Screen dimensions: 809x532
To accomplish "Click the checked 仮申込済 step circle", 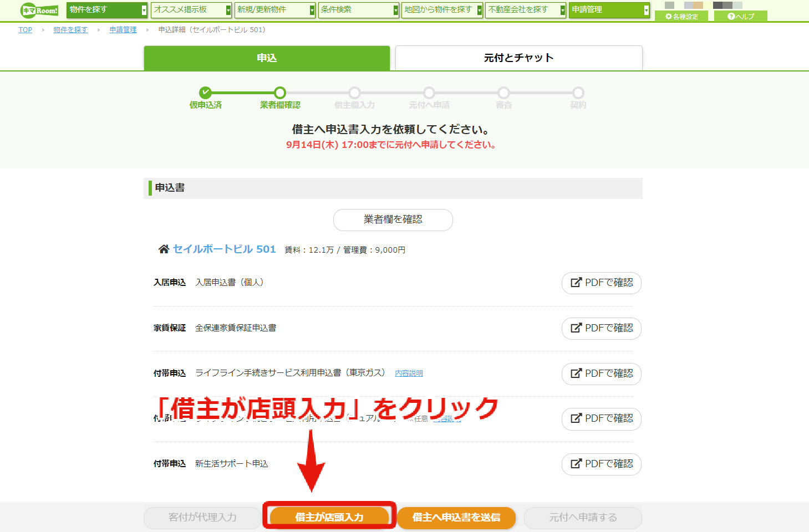I will click(x=206, y=93).
